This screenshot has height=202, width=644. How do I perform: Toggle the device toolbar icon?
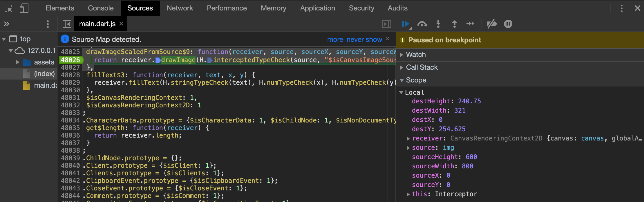24,8
